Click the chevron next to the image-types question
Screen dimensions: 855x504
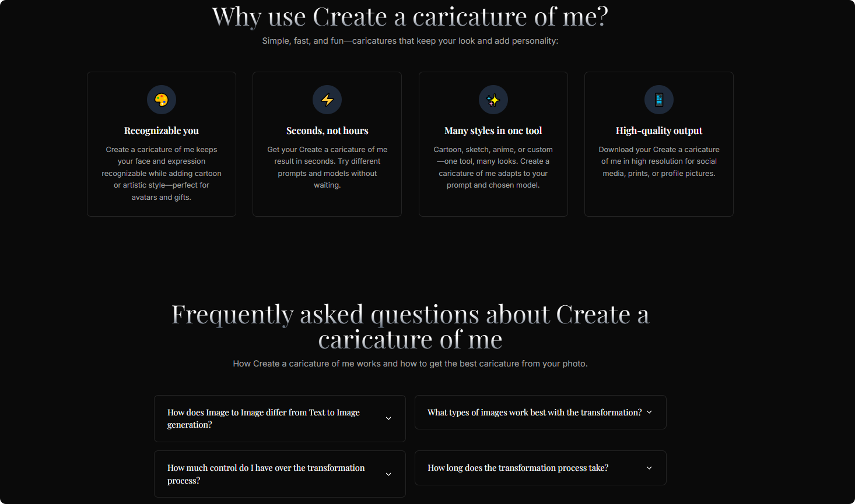coord(649,412)
